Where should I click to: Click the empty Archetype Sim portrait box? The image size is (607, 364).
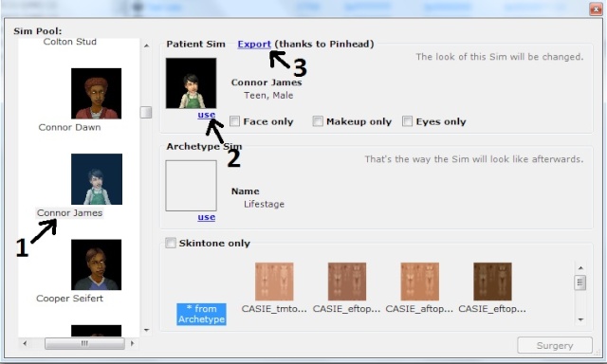point(192,186)
